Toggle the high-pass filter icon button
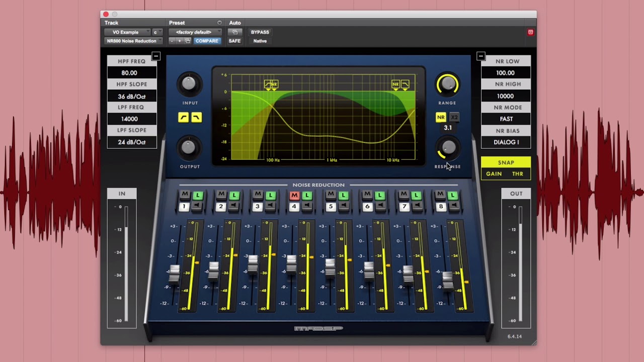644x362 pixels. click(x=184, y=117)
